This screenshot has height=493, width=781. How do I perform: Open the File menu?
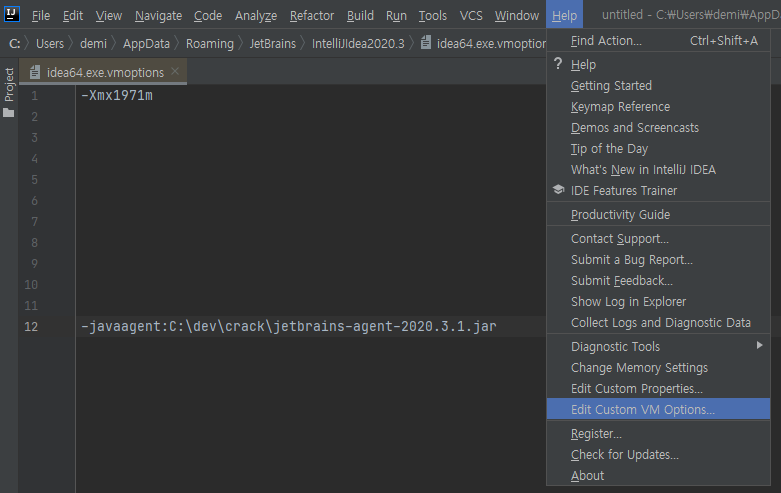[41, 16]
